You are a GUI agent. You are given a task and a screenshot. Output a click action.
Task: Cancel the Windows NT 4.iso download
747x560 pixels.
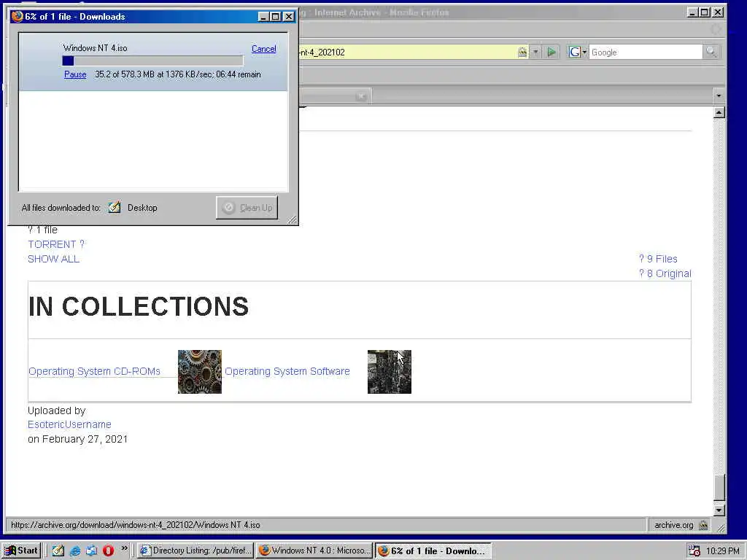click(x=263, y=49)
